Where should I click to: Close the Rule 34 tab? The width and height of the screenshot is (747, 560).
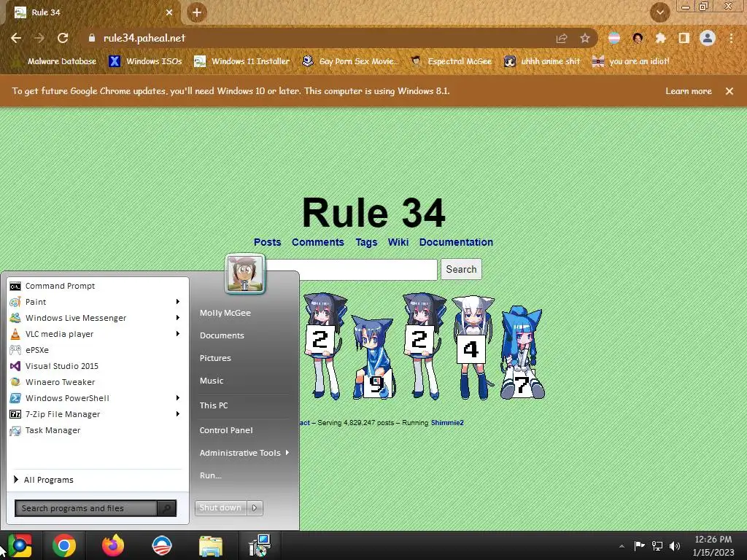point(169,12)
